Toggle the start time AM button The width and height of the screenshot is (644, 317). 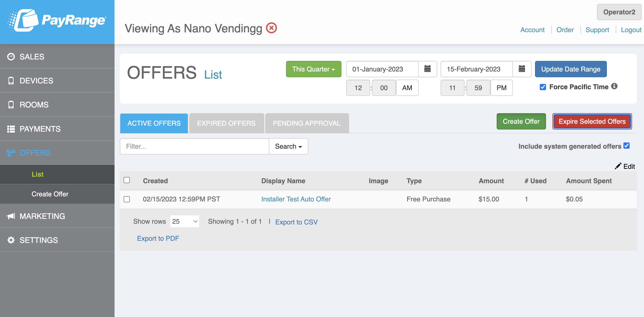[x=407, y=88]
